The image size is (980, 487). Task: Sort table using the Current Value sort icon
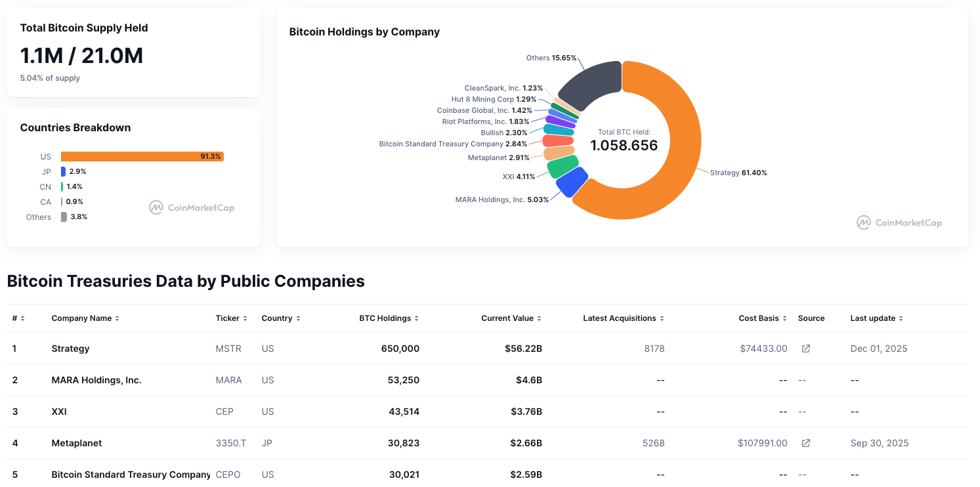tap(540, 318)
